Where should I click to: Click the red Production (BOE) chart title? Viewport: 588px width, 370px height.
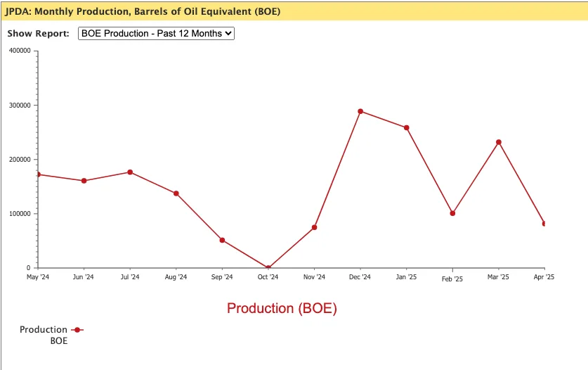(x=282, y=308)
